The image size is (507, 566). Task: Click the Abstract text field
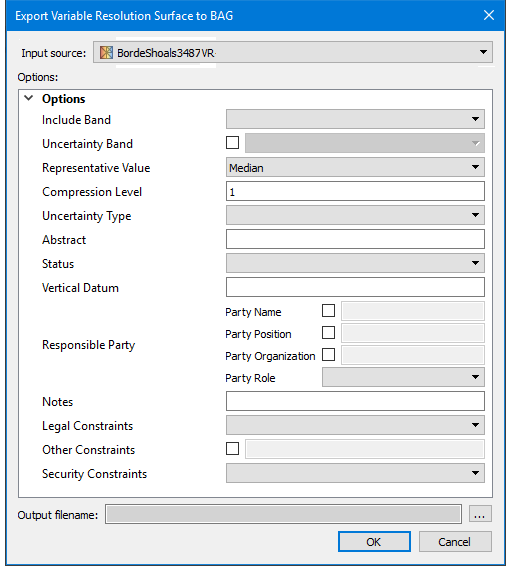pos(355,239)
